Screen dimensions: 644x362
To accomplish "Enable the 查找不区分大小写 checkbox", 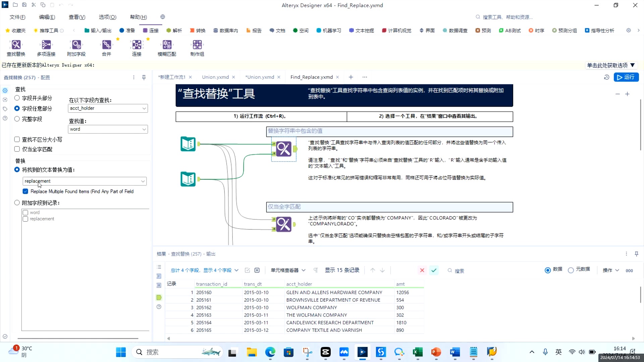I will [x=17, y=139].
